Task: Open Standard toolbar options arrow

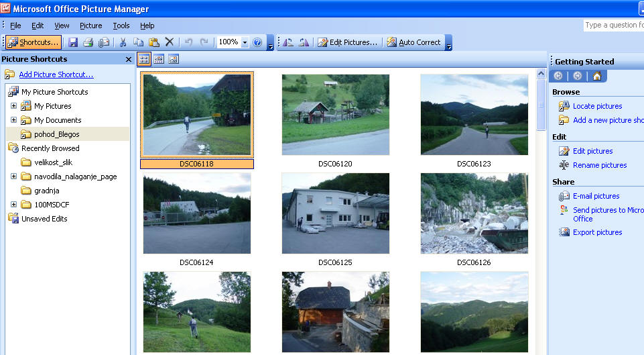Action: [270, 43]
